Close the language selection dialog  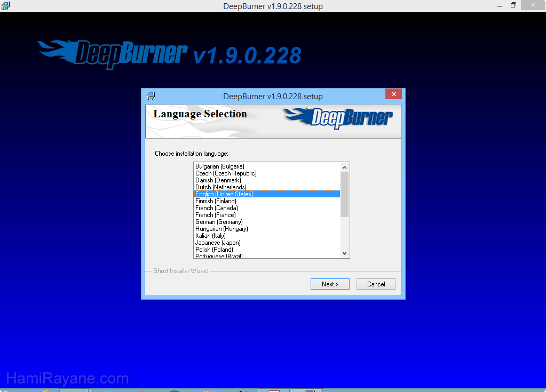pos(393,94)
